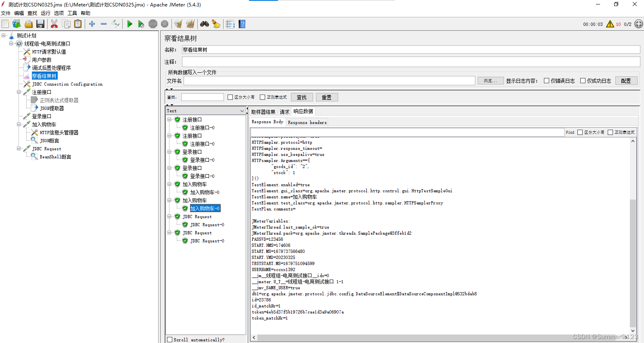The image size is (644, 343).
Task: Click the warning triangle log icon
Action: 610,24
